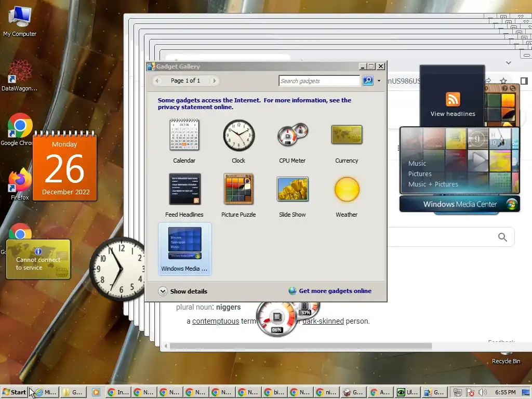Viewport: 532px width, 399px height.
Task: Select the Weather gadget sun icon
Action: [347, 189]
